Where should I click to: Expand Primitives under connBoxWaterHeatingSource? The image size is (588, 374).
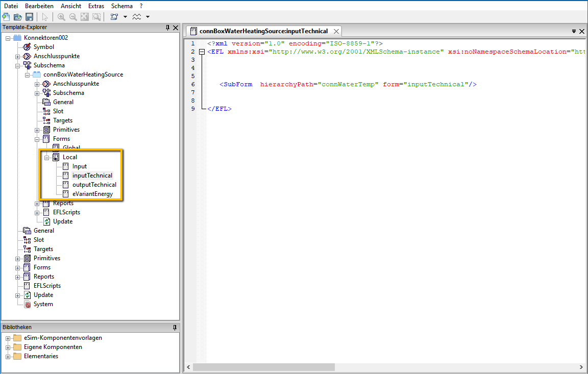tap(37, 131)
